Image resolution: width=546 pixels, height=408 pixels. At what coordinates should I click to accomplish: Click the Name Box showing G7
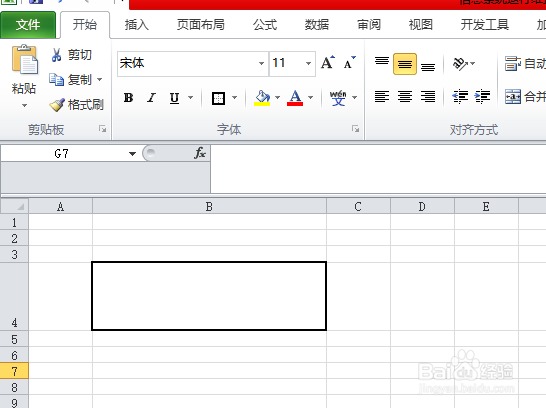coord(63,154)
